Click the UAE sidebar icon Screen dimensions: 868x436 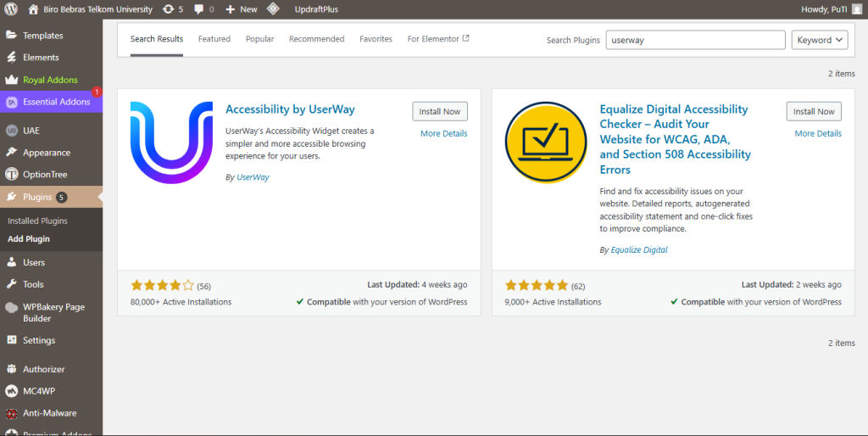[x=12, y=131]
